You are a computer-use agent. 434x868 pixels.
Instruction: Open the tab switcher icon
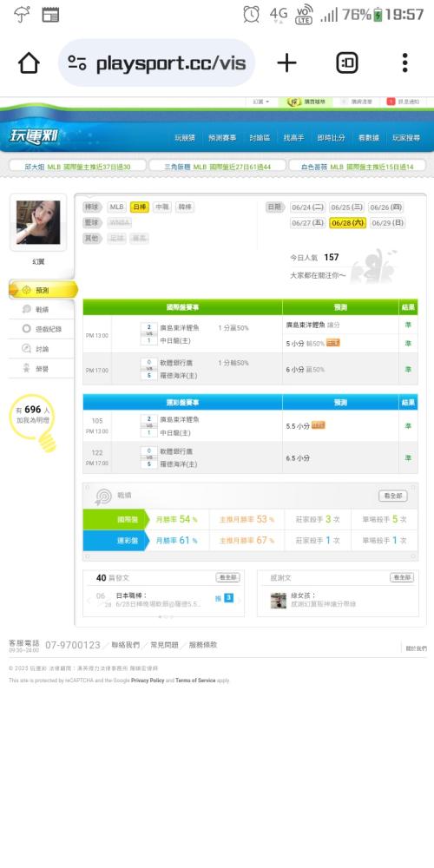tap(347, 62)
